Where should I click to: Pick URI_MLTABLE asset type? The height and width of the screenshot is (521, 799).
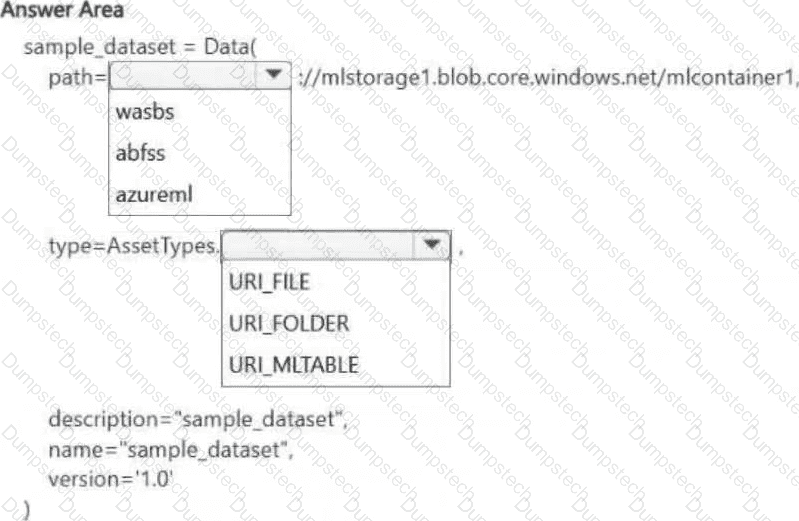294,365
